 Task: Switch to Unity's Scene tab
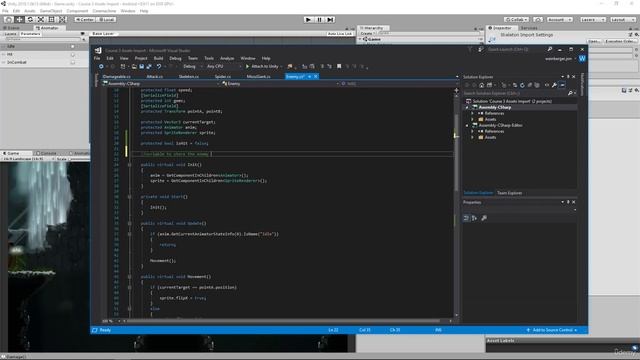coord(12,28)
